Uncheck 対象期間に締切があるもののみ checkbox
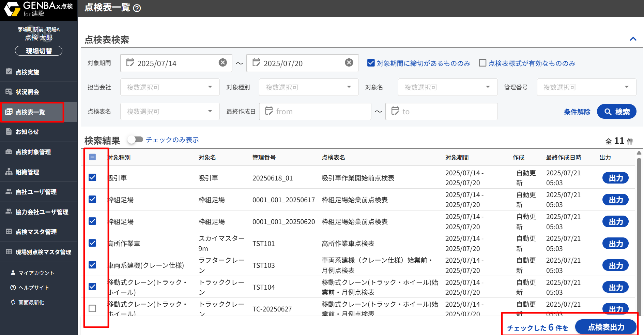 (371, 63)
